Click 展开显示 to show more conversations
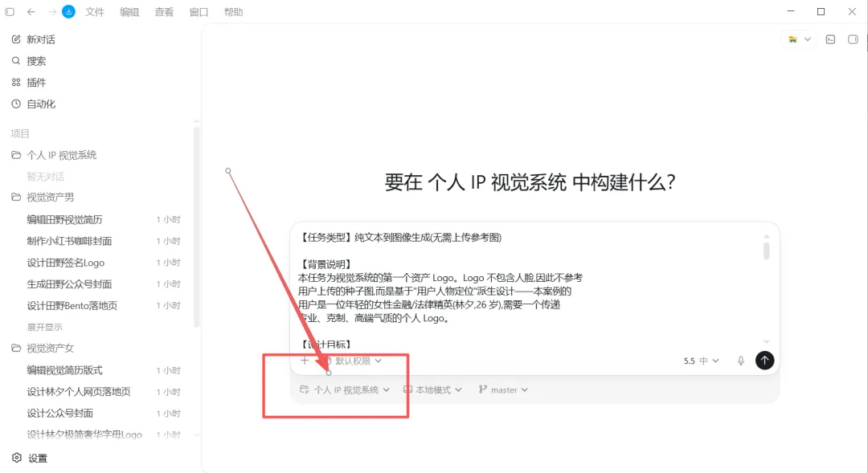The width and height of the screenshot is (868, 473). (44, 328)
